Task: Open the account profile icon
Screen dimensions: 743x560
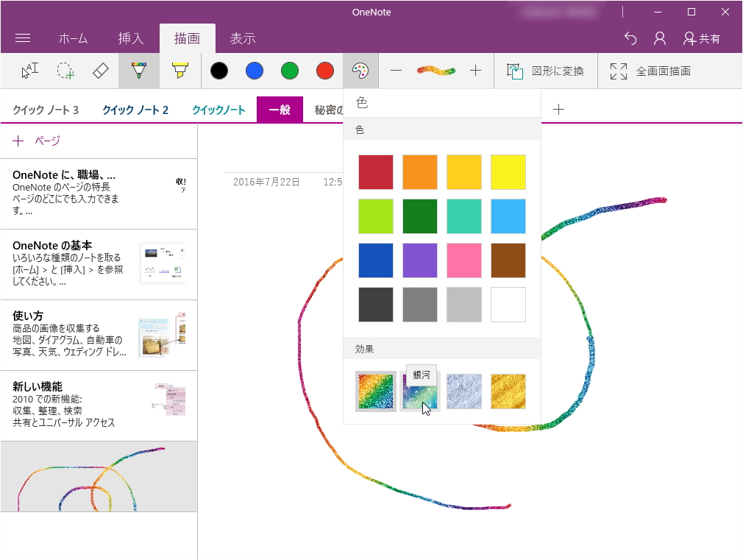Action: coord(659,38)
